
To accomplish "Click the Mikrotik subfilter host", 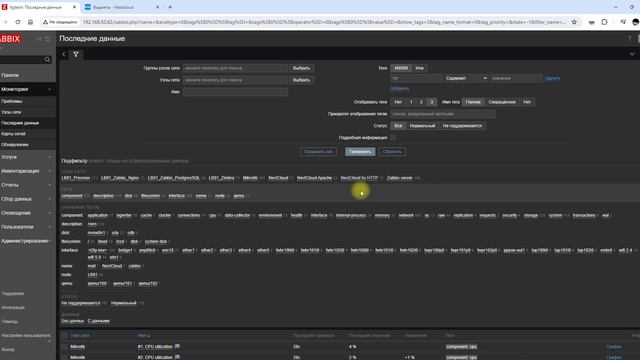I will (x=250, y=178).
